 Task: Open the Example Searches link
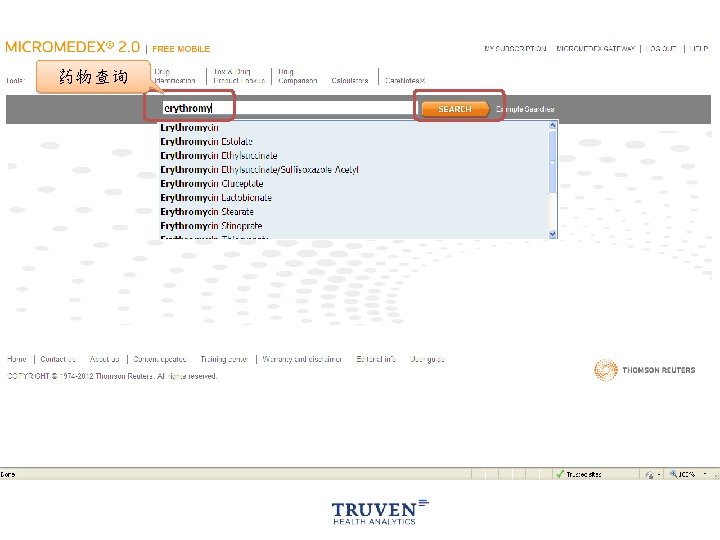[x=525, y=109]
